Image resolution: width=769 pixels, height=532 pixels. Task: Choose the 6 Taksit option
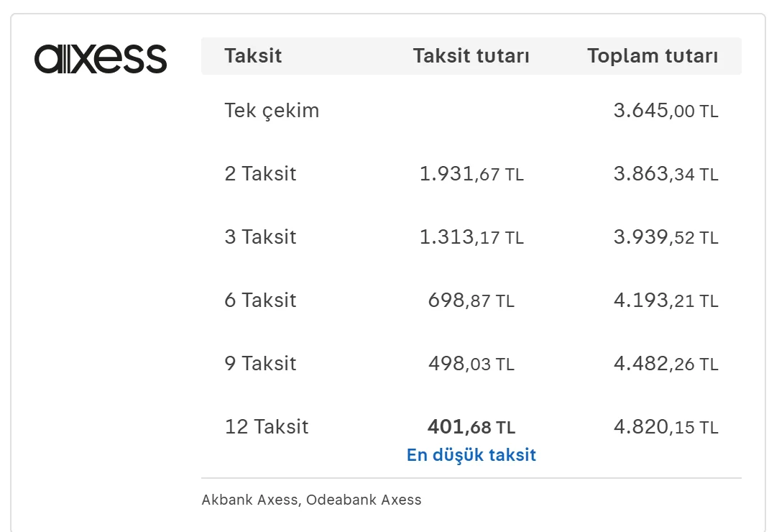(x=471, y=301)
